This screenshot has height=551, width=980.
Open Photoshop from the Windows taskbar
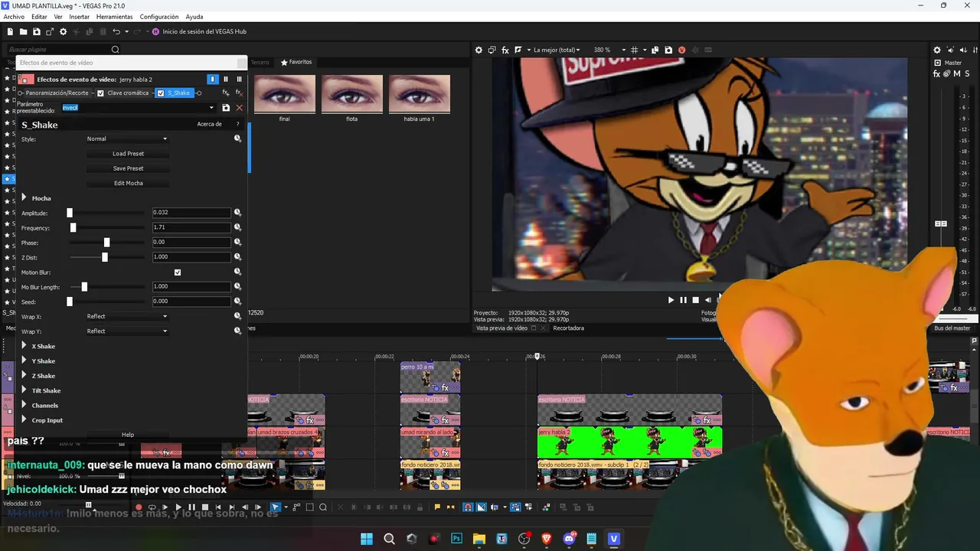coord(457,539)
